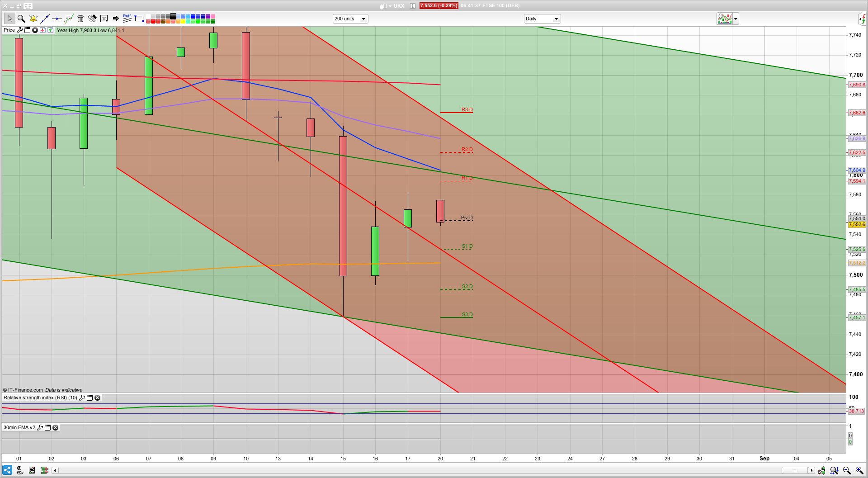Remove the 30min EMA v2 panel

click(x=55, y=427)
